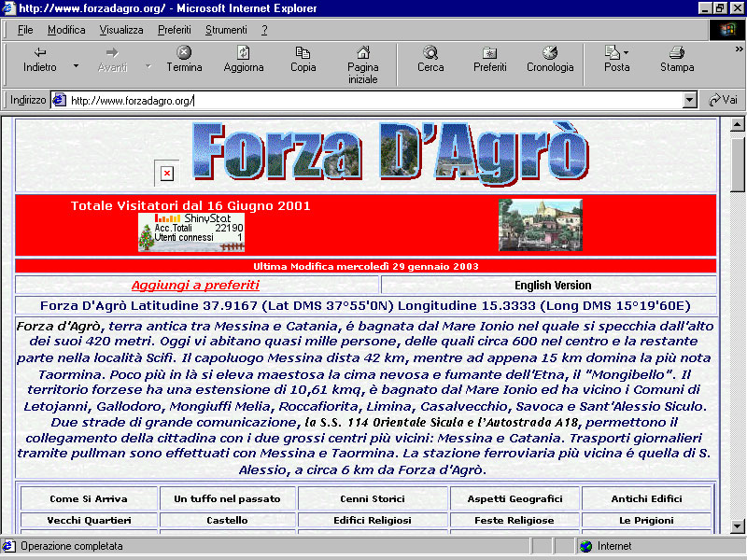747x560 pixels.
Task: Refresh the page with Aggiorna
Action: pos(244,60)
